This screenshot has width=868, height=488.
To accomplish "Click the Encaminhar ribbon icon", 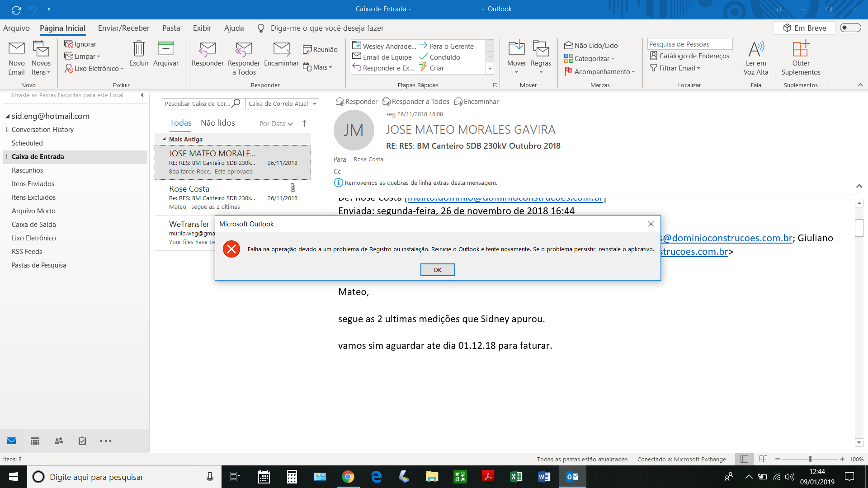I will (x=281, y=49).
